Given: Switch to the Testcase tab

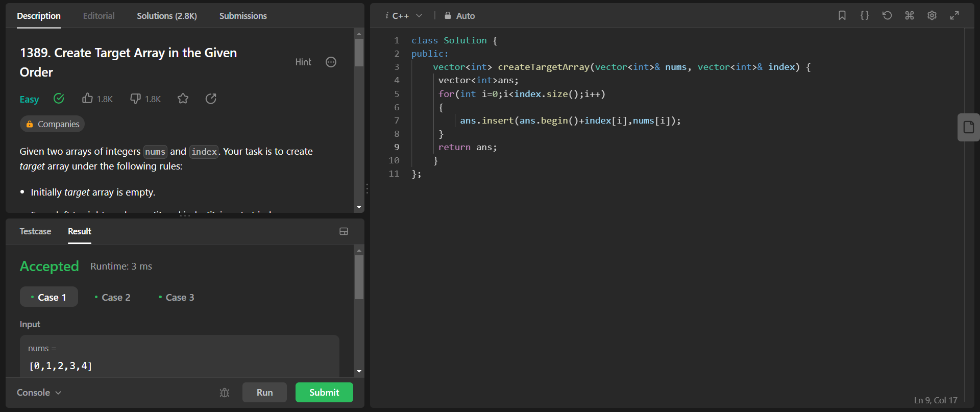Looking at the screenshot, I should point(35,231).
